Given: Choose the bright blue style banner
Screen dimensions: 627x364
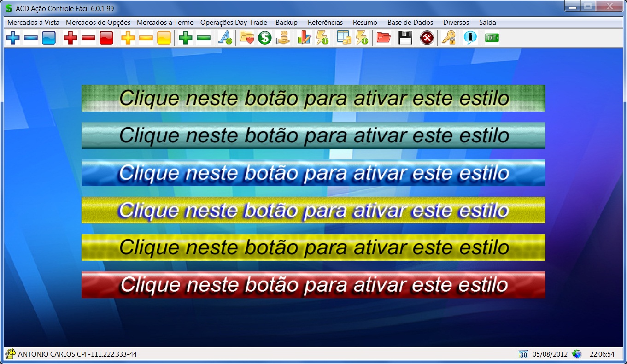Looking at the screenshot, I should click(x=313, y=173).
